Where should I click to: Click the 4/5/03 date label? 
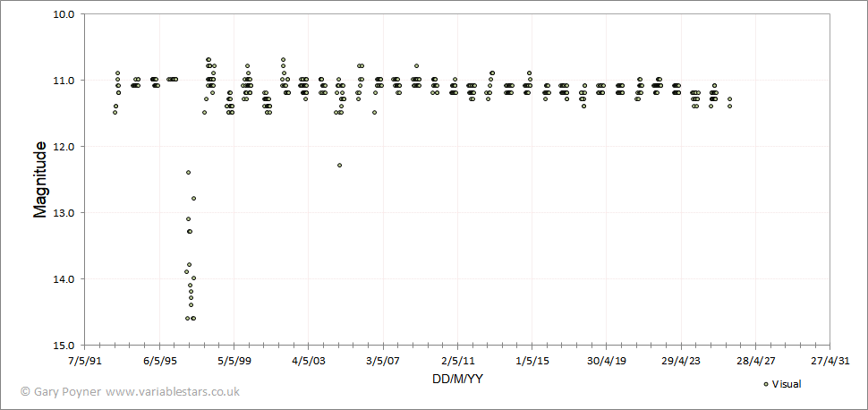pos(309,362)
